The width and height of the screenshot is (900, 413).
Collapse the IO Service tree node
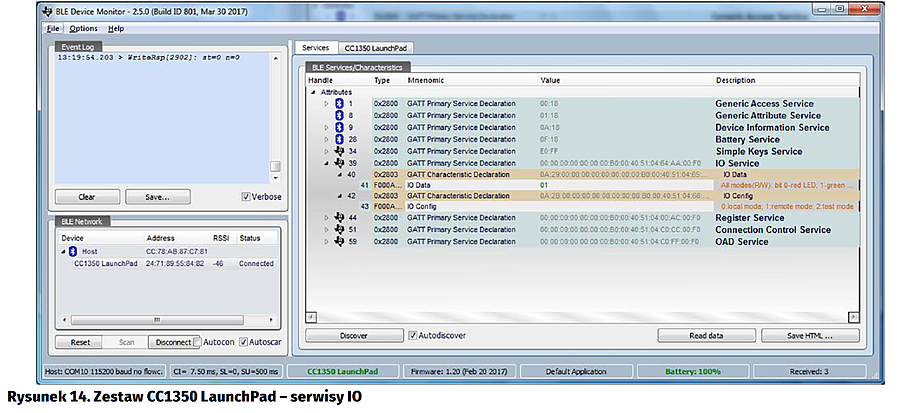point(326,164)
